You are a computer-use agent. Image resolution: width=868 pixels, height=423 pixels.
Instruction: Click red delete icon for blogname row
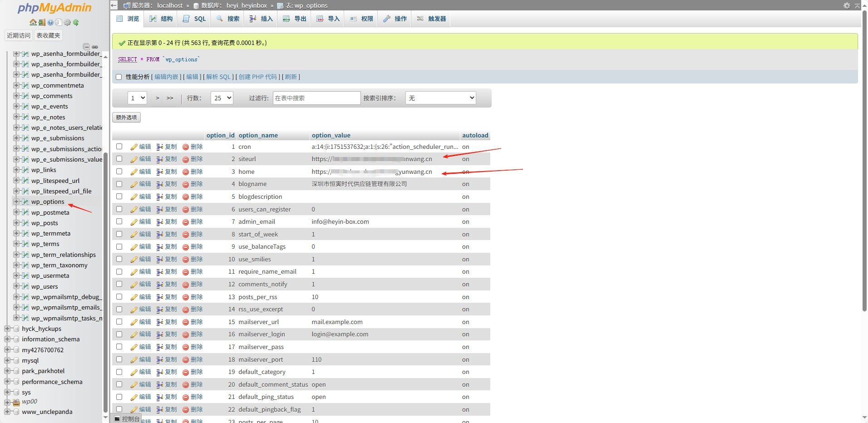[186, 184]
